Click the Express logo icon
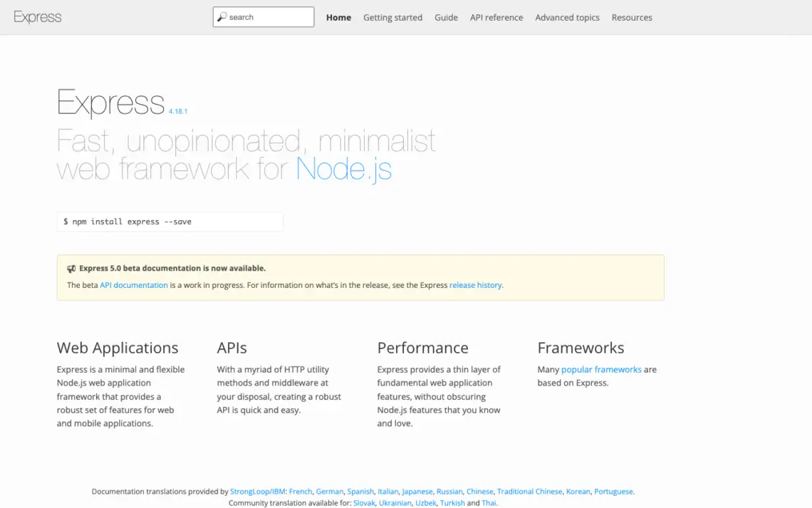812x508 pixels. (x=37, y=17)
